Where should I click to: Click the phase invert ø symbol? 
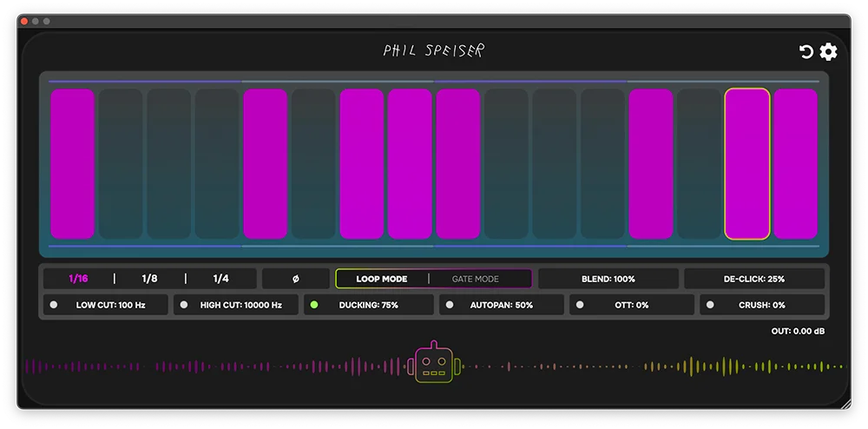pyautogui.click(x=295, y=279)
